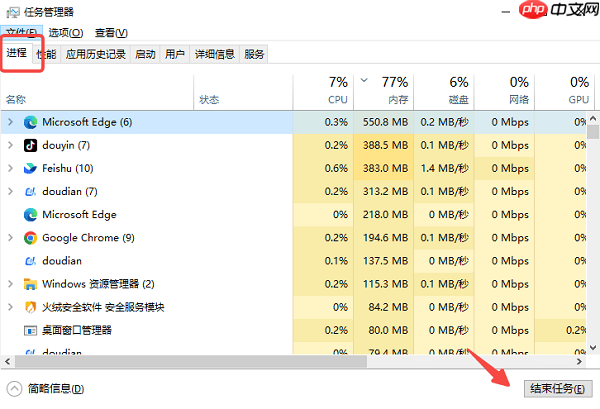Click the window minimize button

(x=506, y=12)
